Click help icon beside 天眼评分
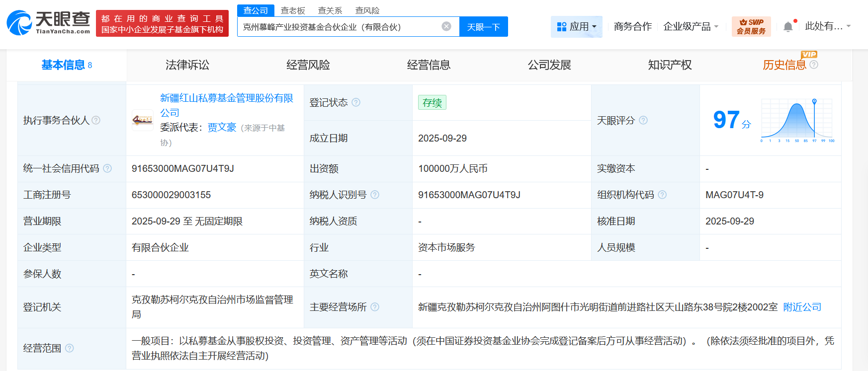The height and width of the screenshot is (371, 868). point(643,120)
